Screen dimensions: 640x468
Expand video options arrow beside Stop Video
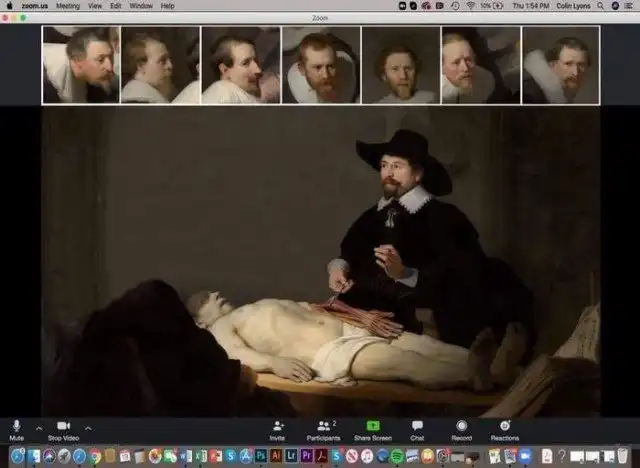click(x=88, y=428)
